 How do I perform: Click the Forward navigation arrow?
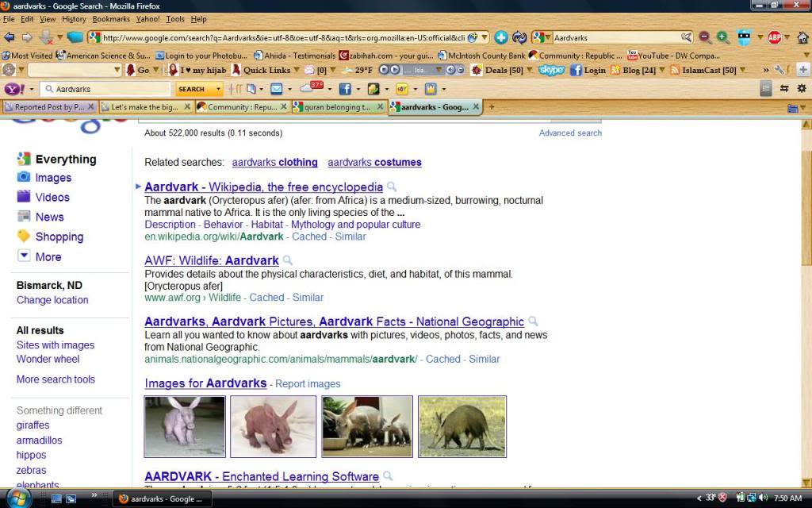coord(27,37)
